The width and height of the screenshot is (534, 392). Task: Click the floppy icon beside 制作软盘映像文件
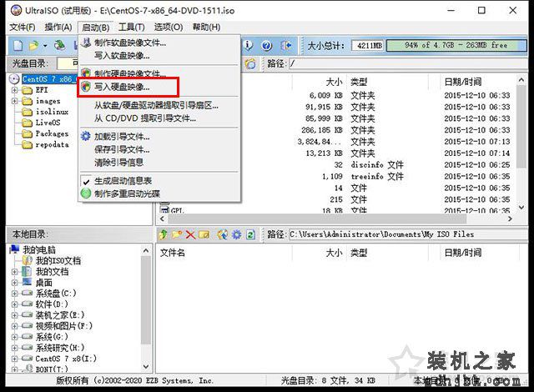click(x=87, y=43)
